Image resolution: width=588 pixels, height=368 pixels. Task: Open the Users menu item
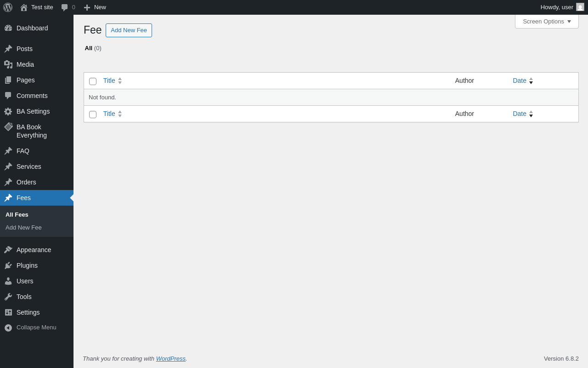[x=37, y=281]
